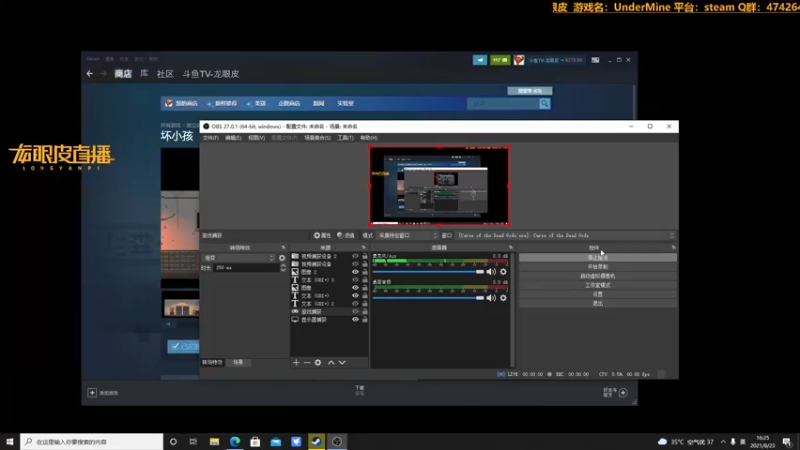
Task: Hide the 显示器捕获 source
Action: tap(355, 320)
